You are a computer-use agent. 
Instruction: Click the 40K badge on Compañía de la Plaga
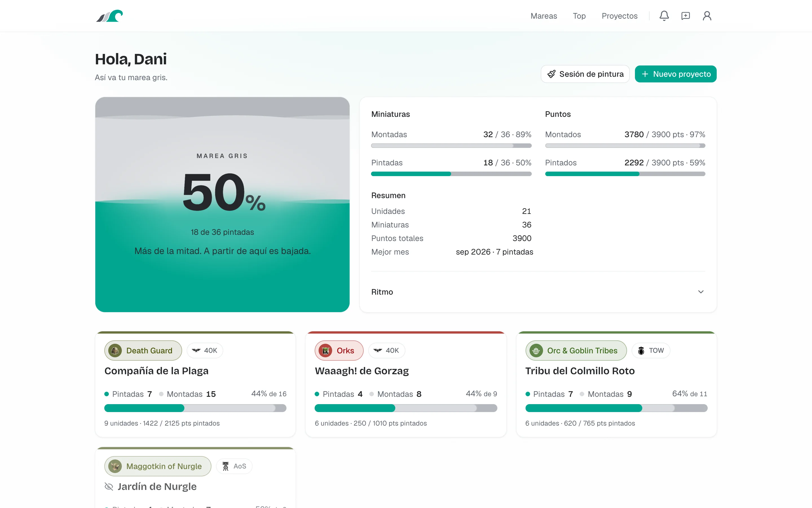point(205,351)
